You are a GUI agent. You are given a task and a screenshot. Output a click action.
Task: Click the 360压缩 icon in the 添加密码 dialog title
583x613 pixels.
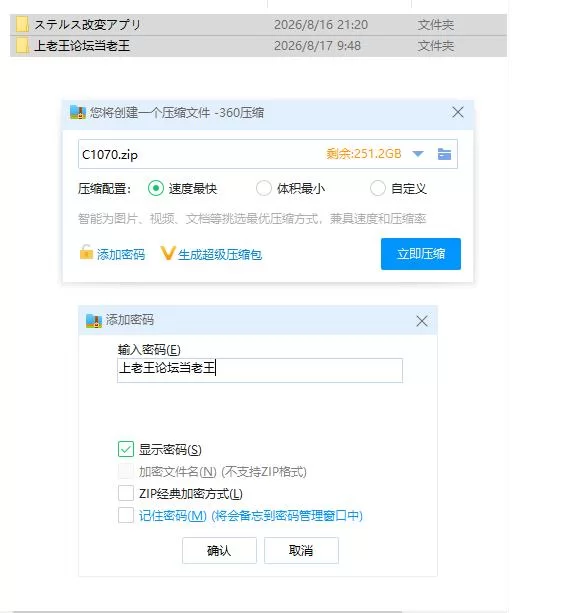(x=94, y=321)
